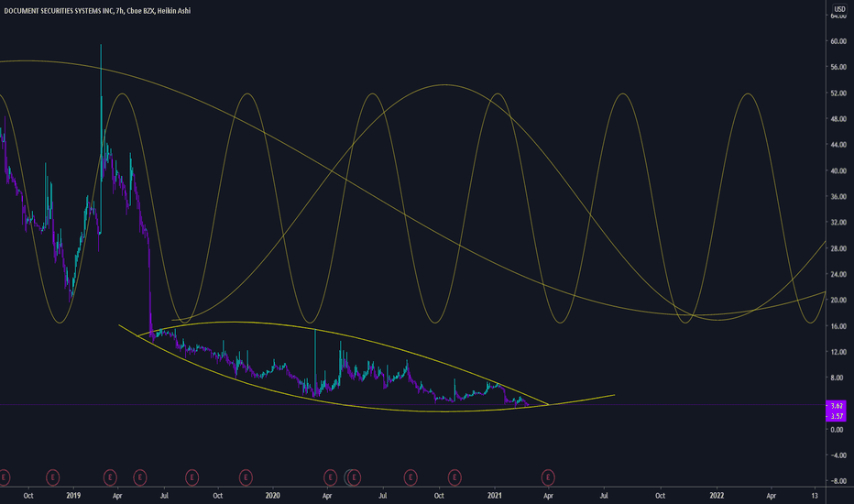The width and height of the screenshot is (854, 504).
Task: Click earnings marker between Oct 2018 and 2019 labels
Action: [53, 477]
